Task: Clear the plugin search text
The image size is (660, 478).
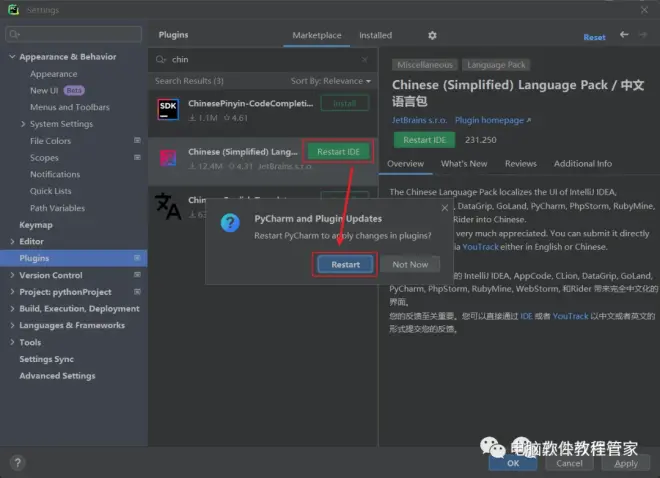Action: coord(365,60)
